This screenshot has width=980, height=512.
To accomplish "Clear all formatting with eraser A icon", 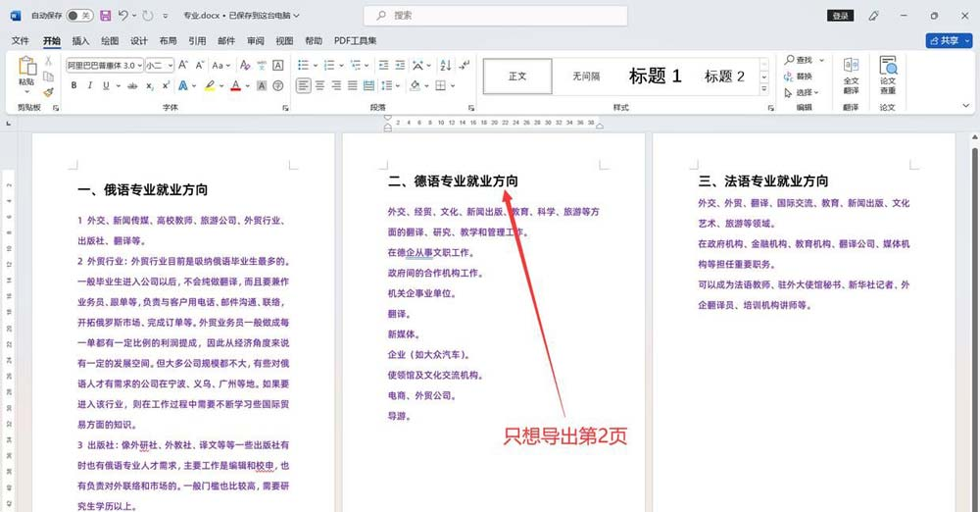I will [x=245, y=65].
